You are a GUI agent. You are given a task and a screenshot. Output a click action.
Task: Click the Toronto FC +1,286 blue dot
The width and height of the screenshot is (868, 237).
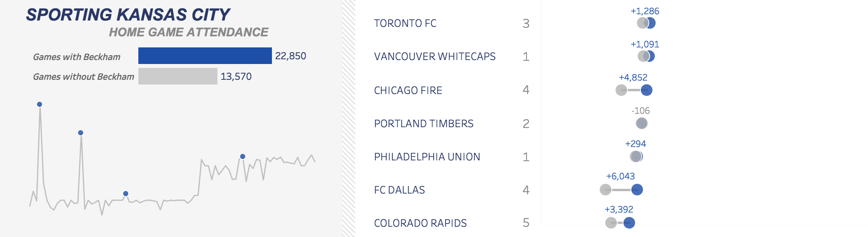650,23
